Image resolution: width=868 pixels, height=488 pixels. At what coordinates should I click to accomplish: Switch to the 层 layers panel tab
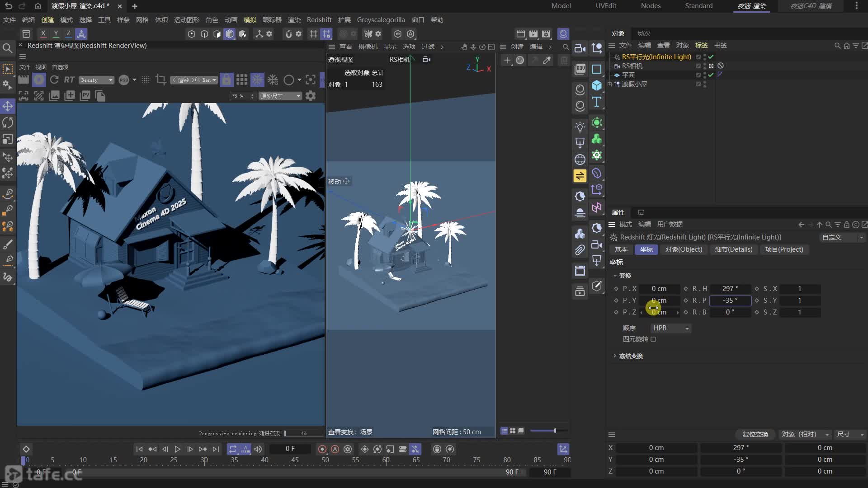641,212
